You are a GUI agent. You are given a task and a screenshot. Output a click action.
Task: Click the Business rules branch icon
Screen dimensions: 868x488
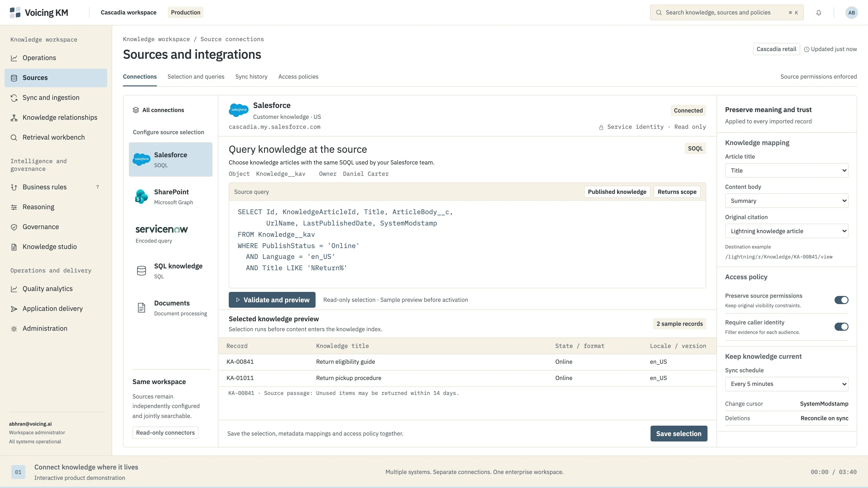(x=14, y=187)
